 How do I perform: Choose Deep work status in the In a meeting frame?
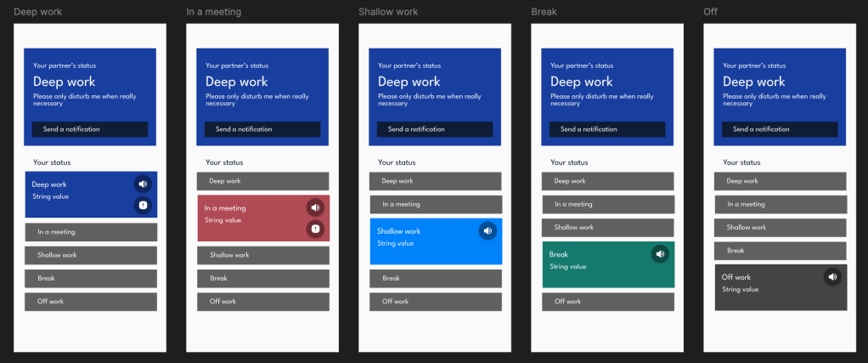tap(263, 181)
